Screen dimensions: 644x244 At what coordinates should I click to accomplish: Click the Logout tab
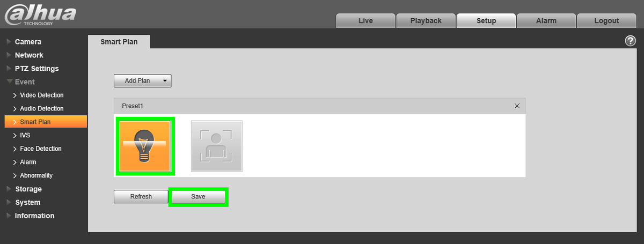(606, 21)
